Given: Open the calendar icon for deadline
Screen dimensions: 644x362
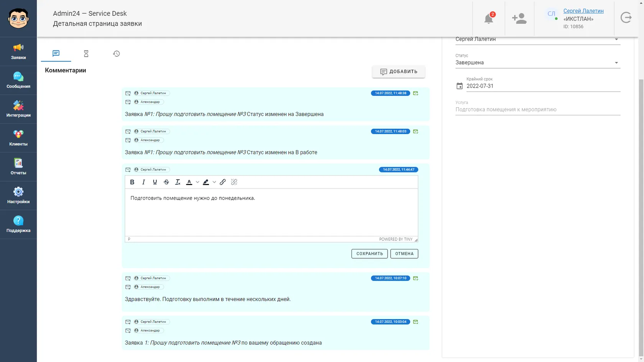Looking at the screenshot, I should point(460,86).
